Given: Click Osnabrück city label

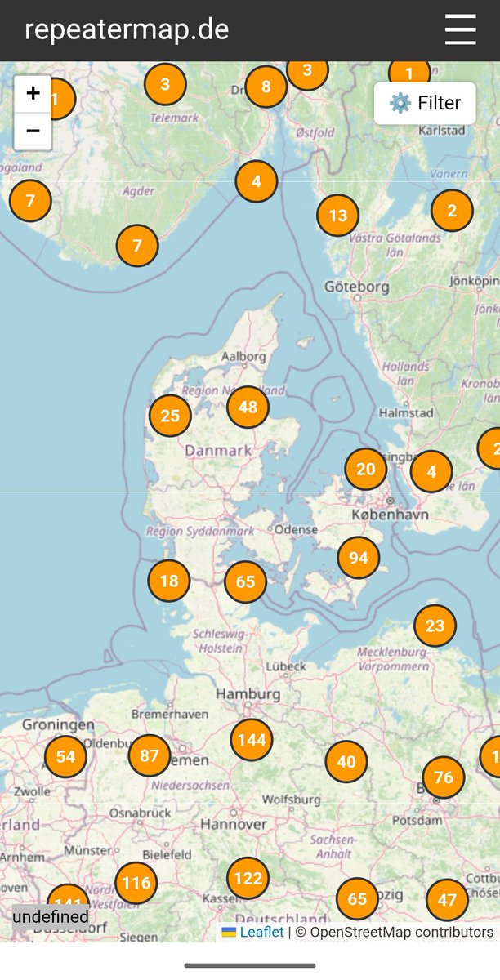Looking at the screenshot, I should click(x=140, y=813).
